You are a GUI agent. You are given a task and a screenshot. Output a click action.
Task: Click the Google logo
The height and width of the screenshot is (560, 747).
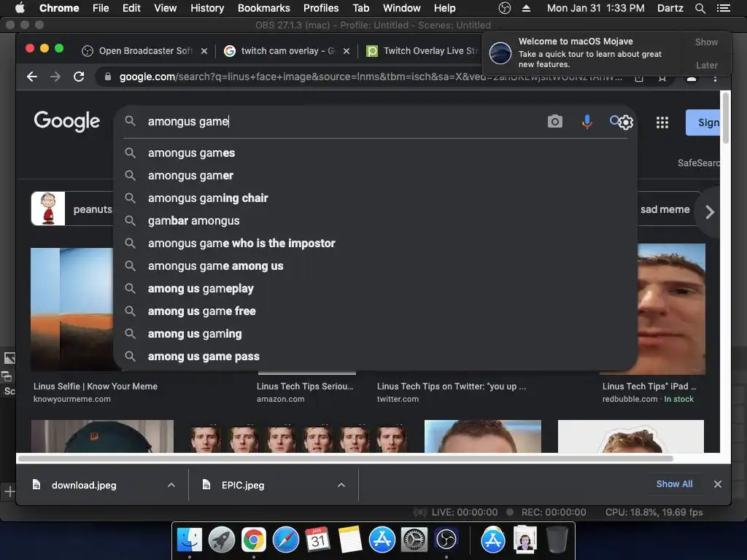[66, 121]
